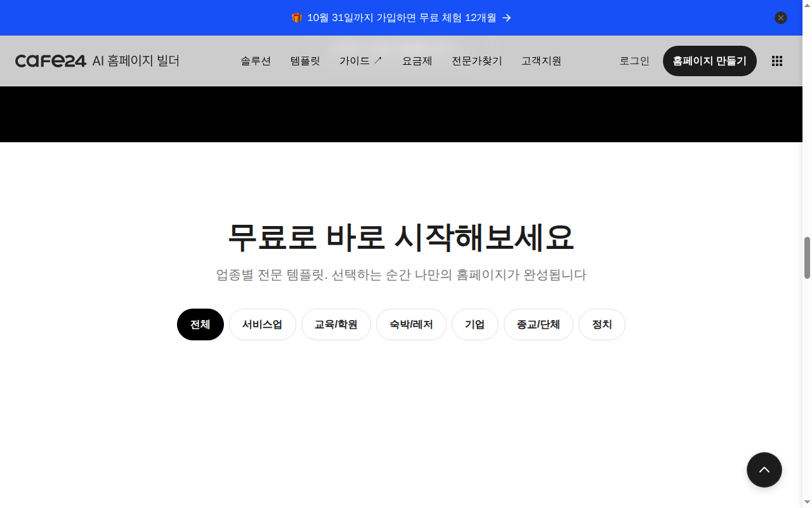Show 종교/단체 templates
The image size is (812, 508).
tap(539, 324)
